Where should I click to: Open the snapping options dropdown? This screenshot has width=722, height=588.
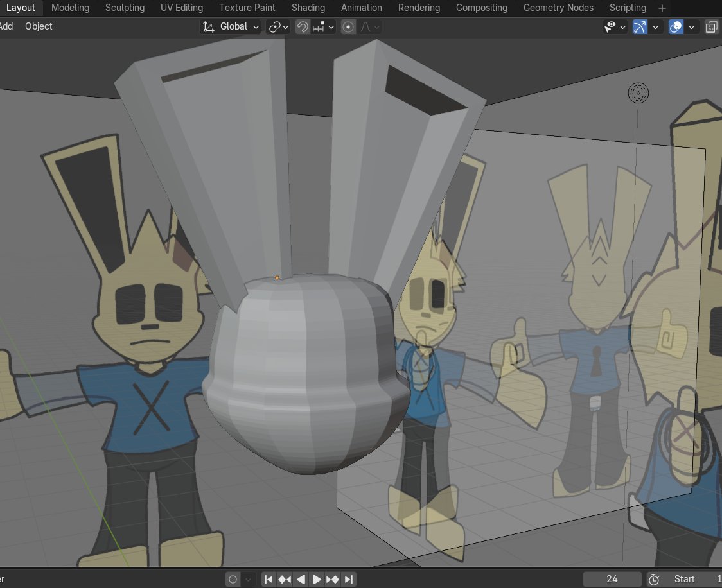point(323,27)
